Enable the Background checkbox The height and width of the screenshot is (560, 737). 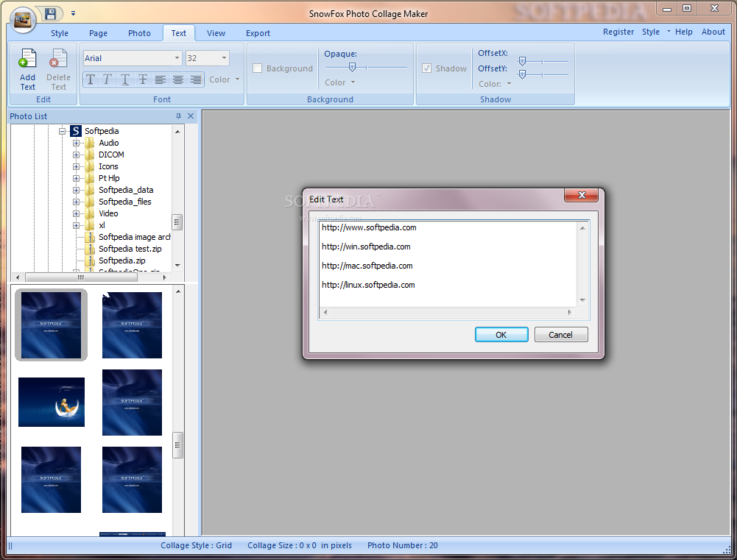(257, 68)
